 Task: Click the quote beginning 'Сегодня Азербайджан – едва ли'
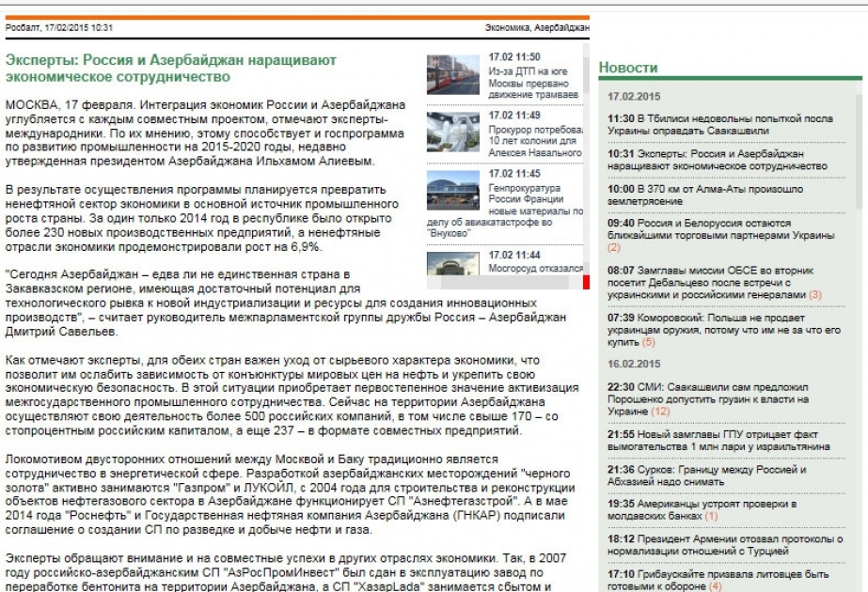point(286,304)
